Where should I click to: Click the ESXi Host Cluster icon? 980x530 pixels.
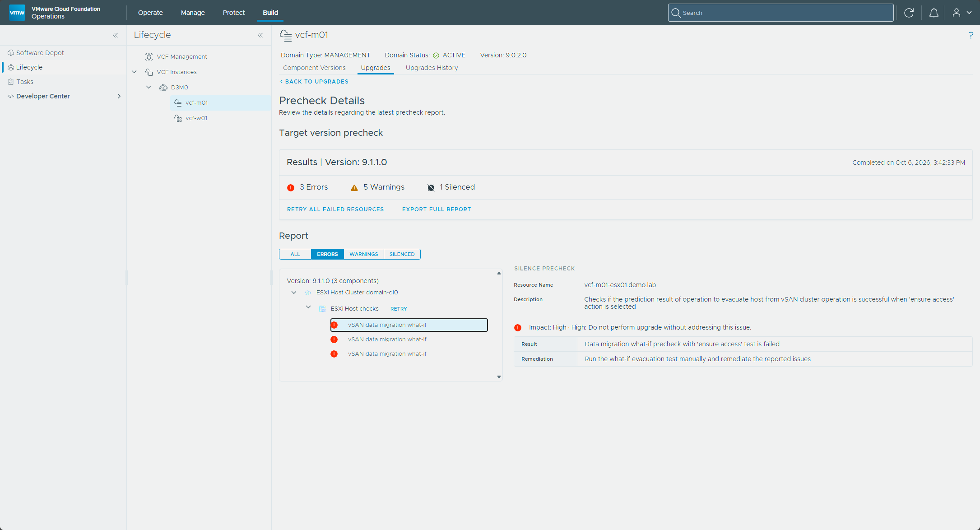coord(308,293)
